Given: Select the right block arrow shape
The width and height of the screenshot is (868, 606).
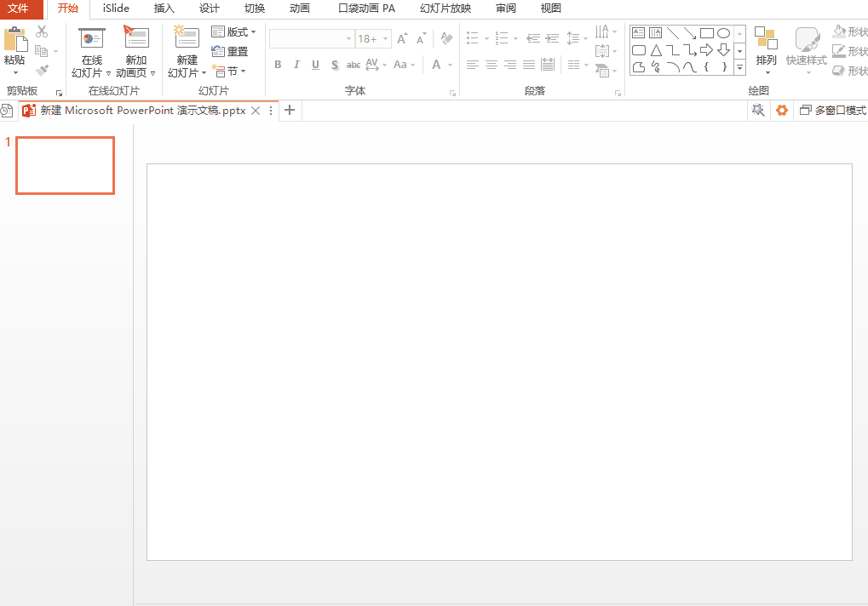Looking at the screenshot, I should coord(706,50).
